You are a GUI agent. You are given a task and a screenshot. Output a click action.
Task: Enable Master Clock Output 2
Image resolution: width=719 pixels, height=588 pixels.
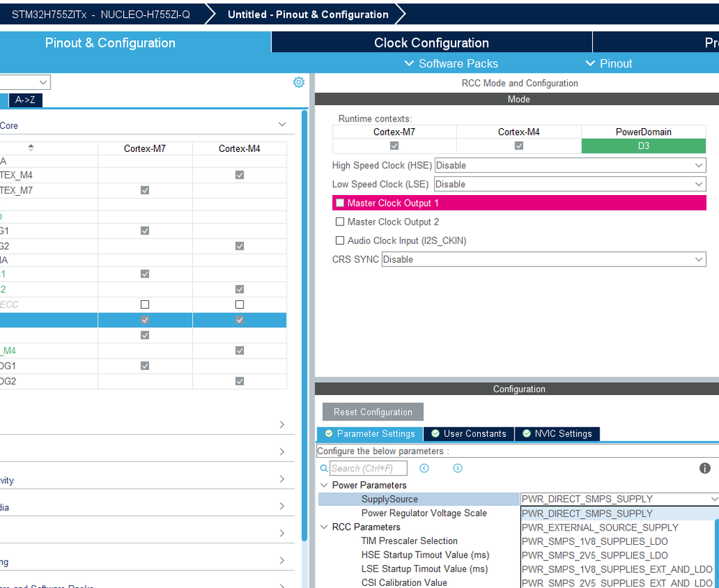coord(340,222)
